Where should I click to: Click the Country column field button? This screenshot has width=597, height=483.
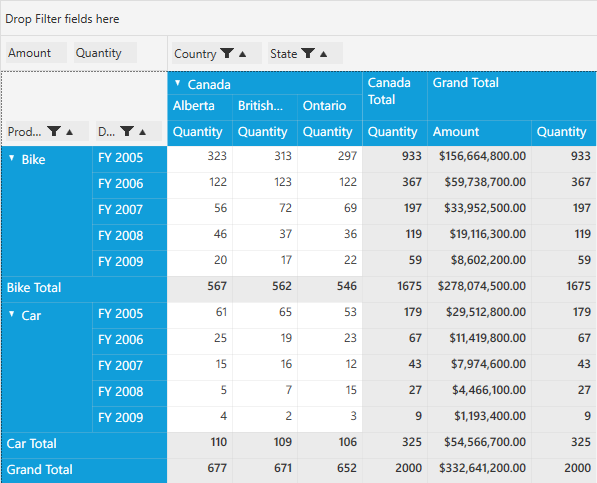(217, 53)
